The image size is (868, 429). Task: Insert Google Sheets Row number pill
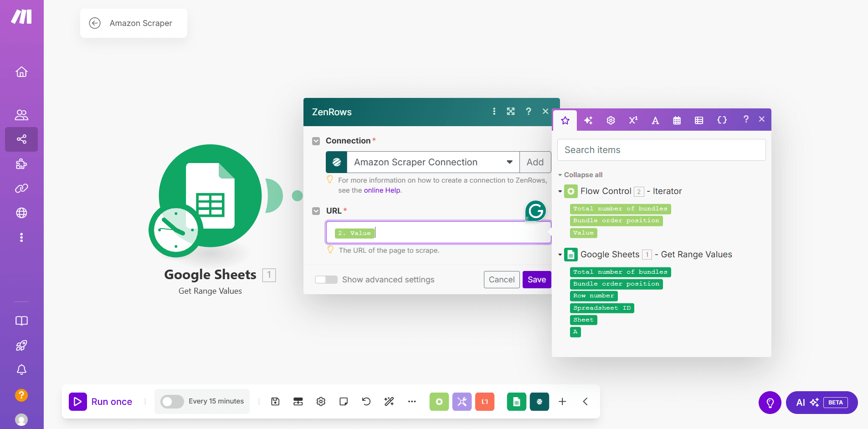[594, 296]
